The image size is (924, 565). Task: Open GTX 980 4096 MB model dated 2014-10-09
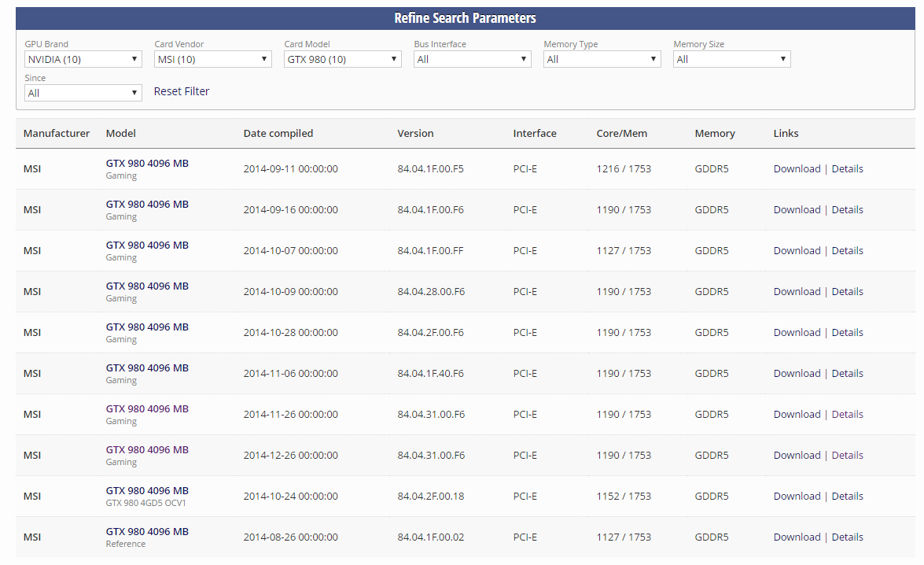click(x=147, y=286)
